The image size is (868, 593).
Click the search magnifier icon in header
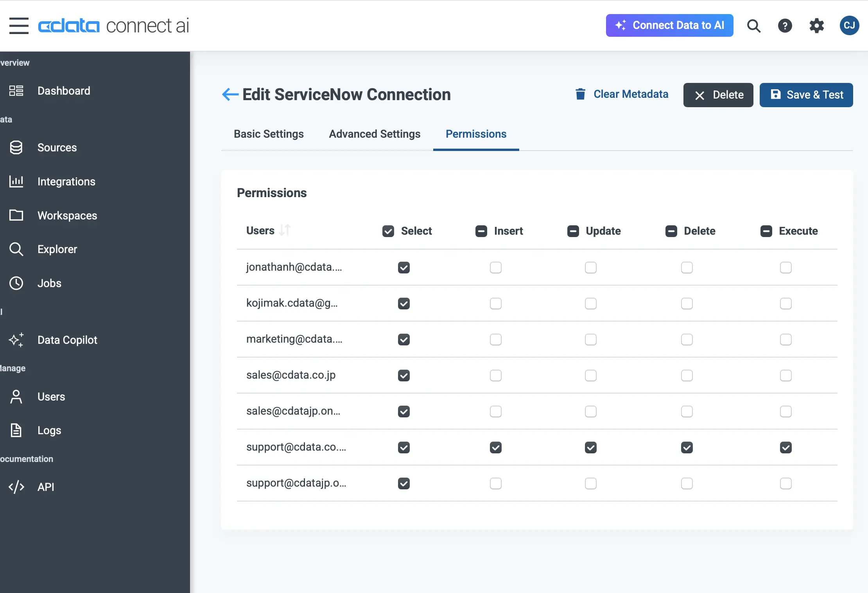pos(753,26)
